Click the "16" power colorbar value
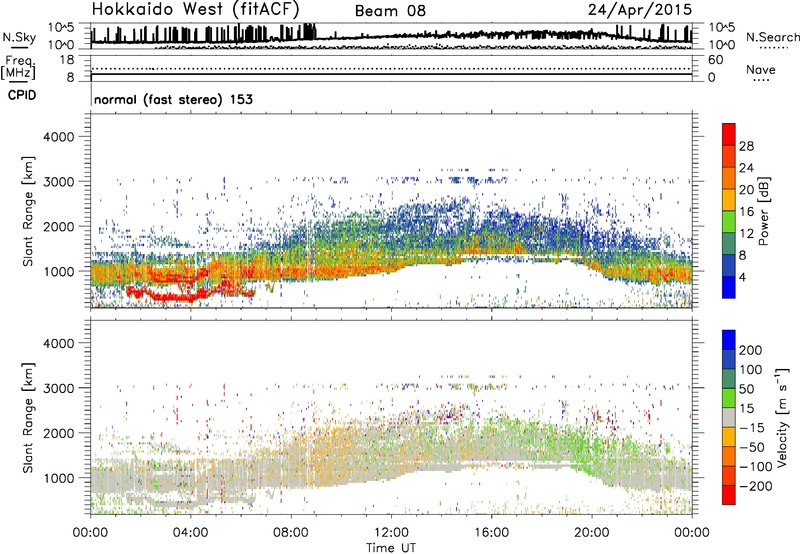 (746, 212)
